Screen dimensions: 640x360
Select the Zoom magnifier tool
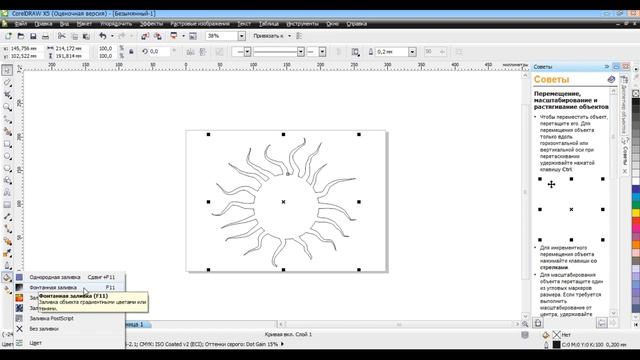pos(7,107)
